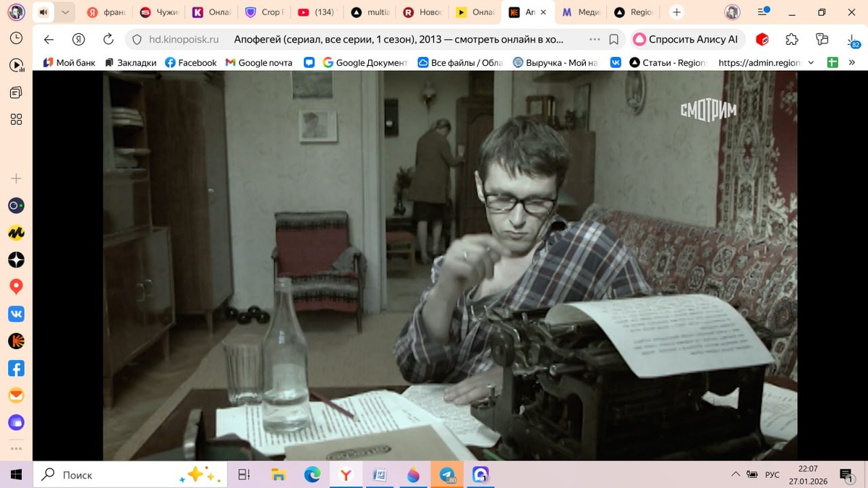Image resolution: width=868 pixels, height=488 pixels.
Task: Open VK from the left sidebar
Action: point(16,314)
